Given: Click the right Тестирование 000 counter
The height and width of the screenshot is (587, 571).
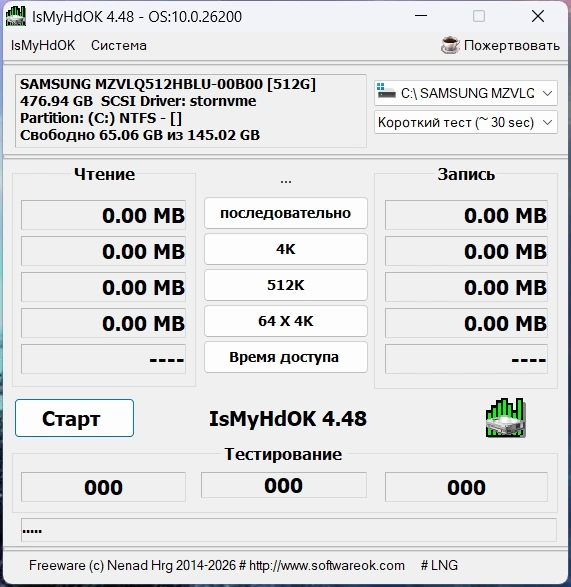Looking at the screenshot, I should click(x=466, y=487).
